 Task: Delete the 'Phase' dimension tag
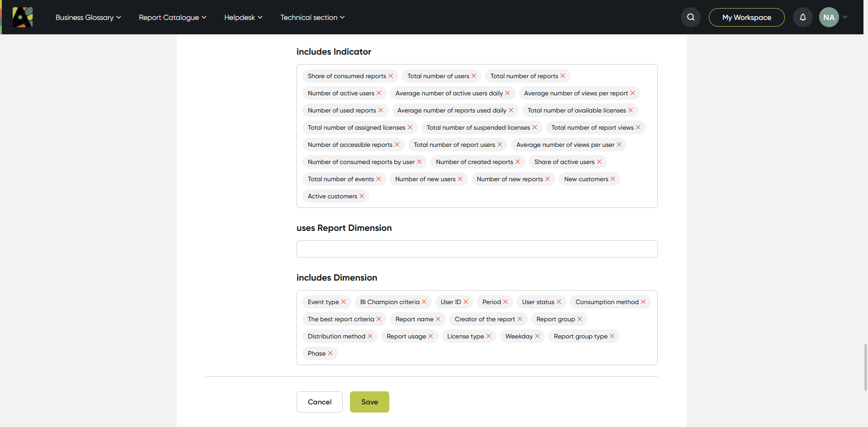point(330,353)
